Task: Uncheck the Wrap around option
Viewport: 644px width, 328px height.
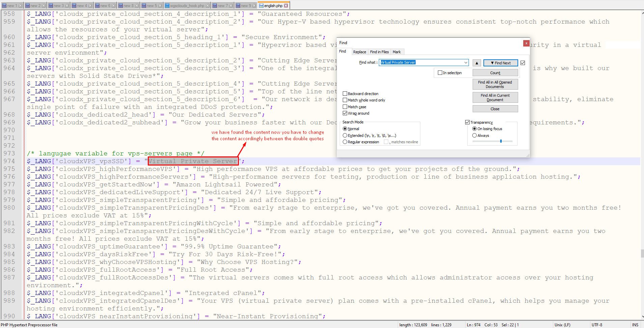Action: tap(345, 113)
